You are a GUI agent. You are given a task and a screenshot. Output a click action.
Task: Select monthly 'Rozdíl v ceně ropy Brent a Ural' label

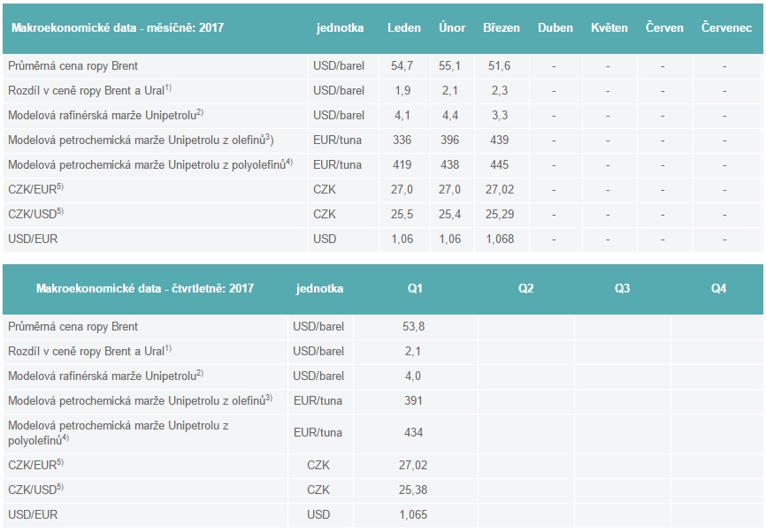point(89,90)
